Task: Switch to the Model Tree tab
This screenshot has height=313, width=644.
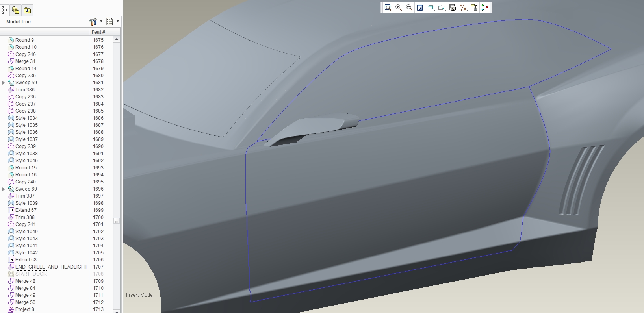Action: [4, 10]
